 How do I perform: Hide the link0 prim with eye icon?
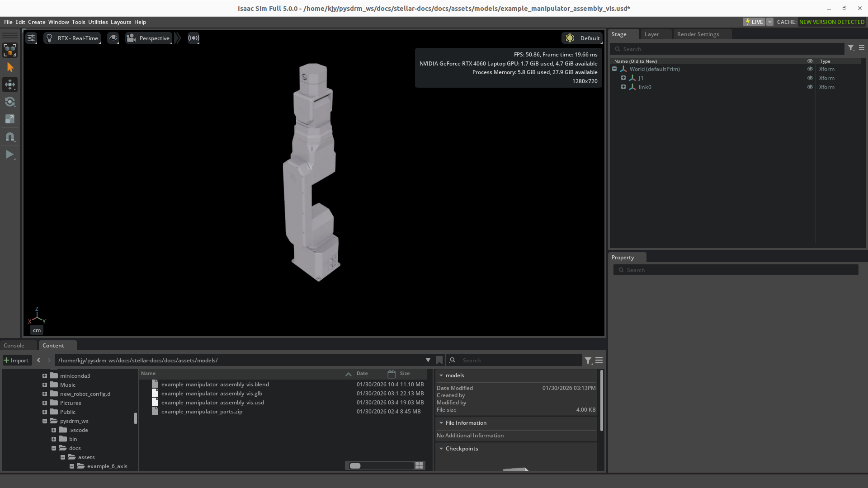click(810, 87)
